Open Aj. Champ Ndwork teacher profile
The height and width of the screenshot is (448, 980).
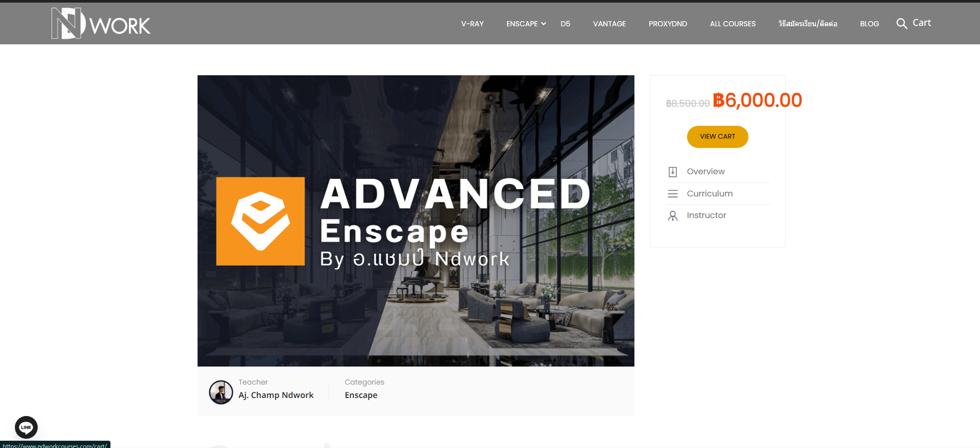click(x=276, y=395)
